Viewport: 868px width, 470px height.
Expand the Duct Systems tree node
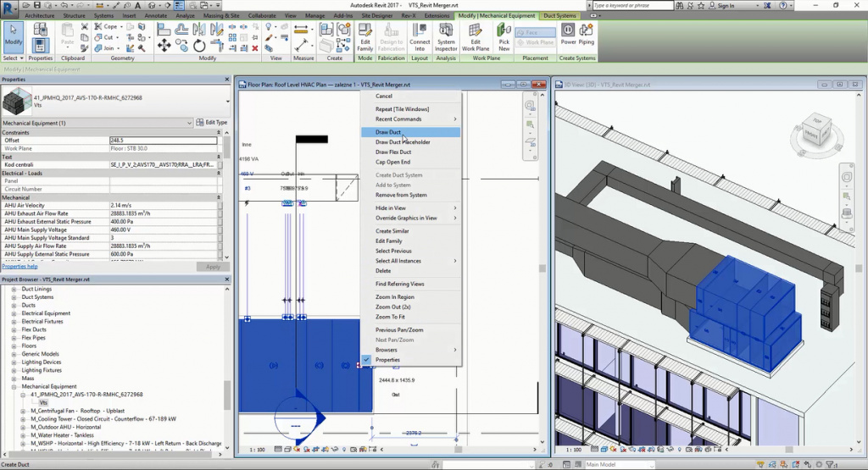pyautogui.click(x=14, y=297)
